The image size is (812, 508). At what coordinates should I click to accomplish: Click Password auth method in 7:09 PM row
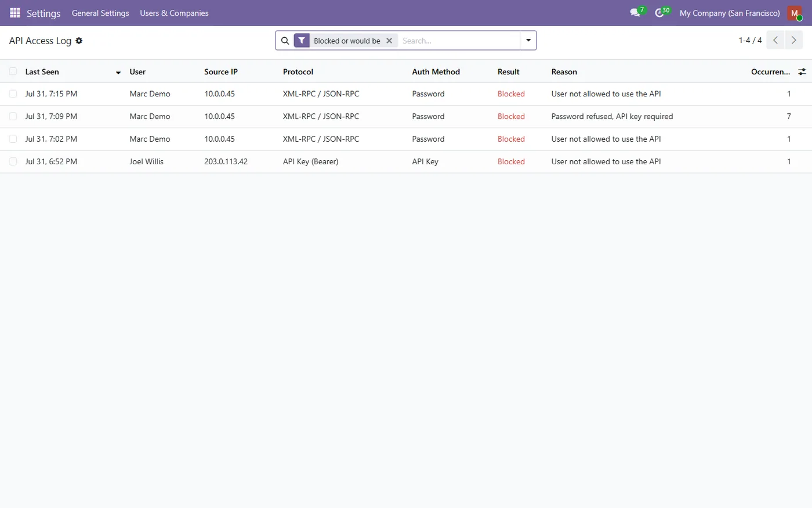tap(428, 116)
